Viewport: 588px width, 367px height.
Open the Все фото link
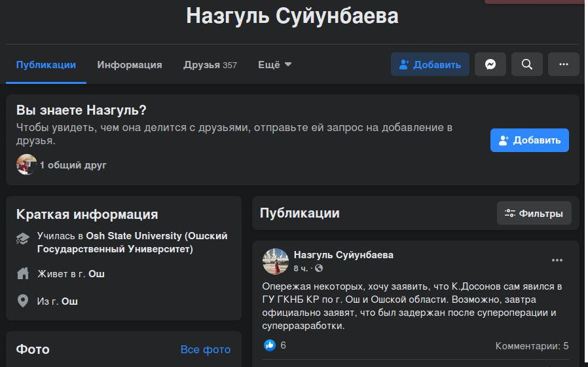[x=205, y=349]
